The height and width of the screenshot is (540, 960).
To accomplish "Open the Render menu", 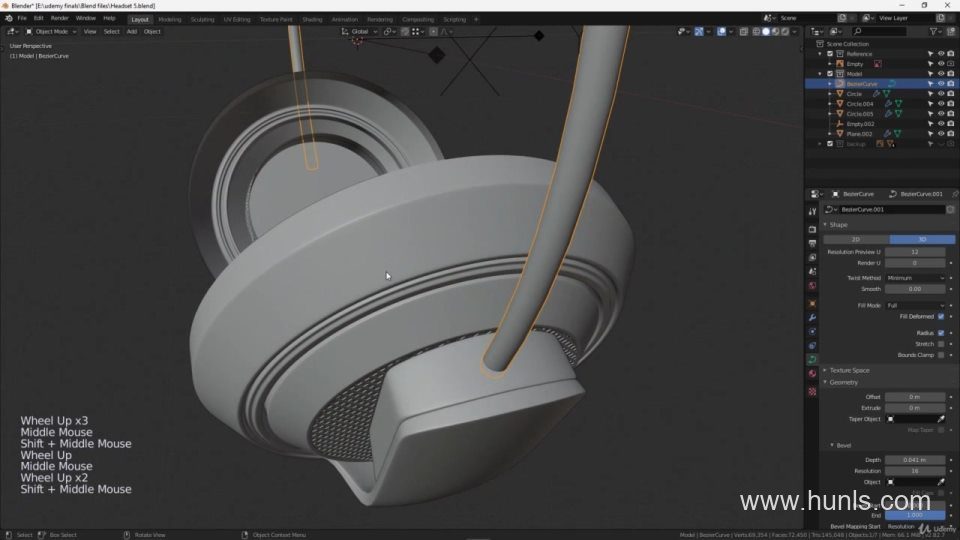I will click(59, 19).
